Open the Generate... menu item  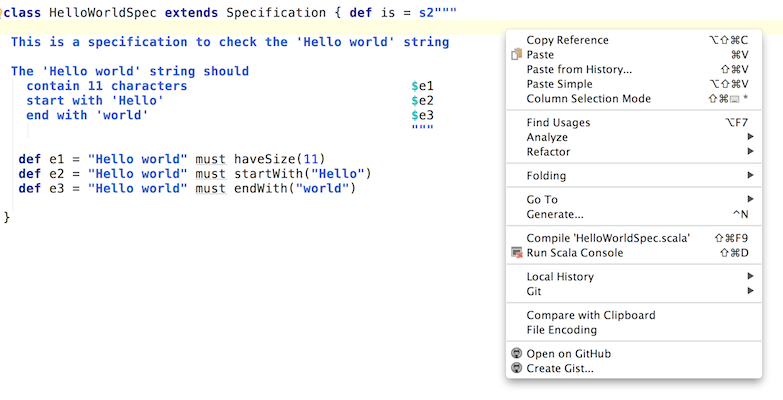coord(555,214)
